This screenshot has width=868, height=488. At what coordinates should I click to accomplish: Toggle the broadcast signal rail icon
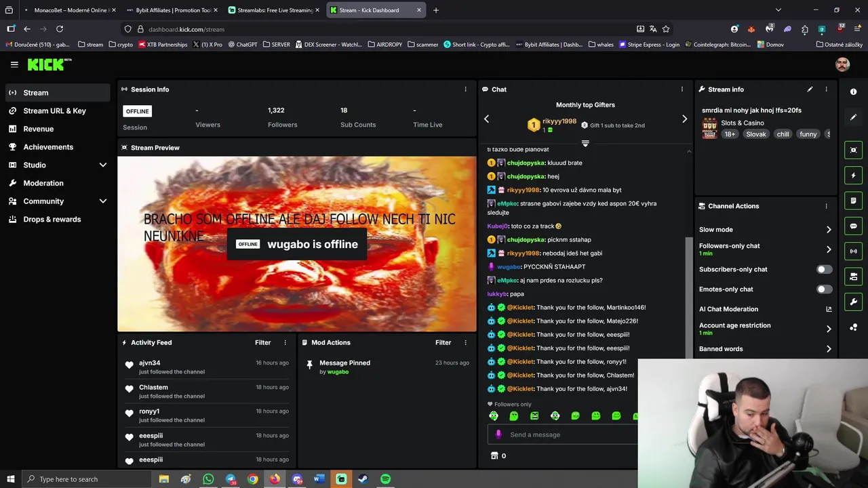coord(854,251)
